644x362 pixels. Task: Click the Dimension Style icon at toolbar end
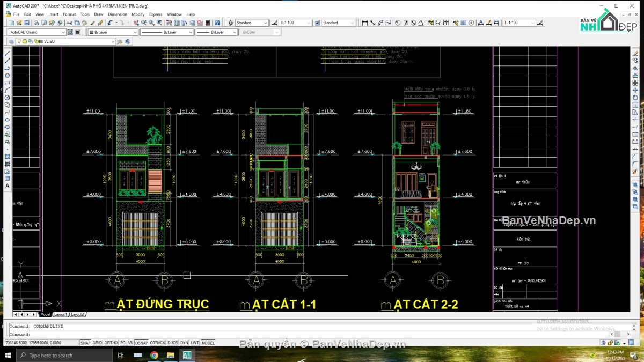[540, 23]
